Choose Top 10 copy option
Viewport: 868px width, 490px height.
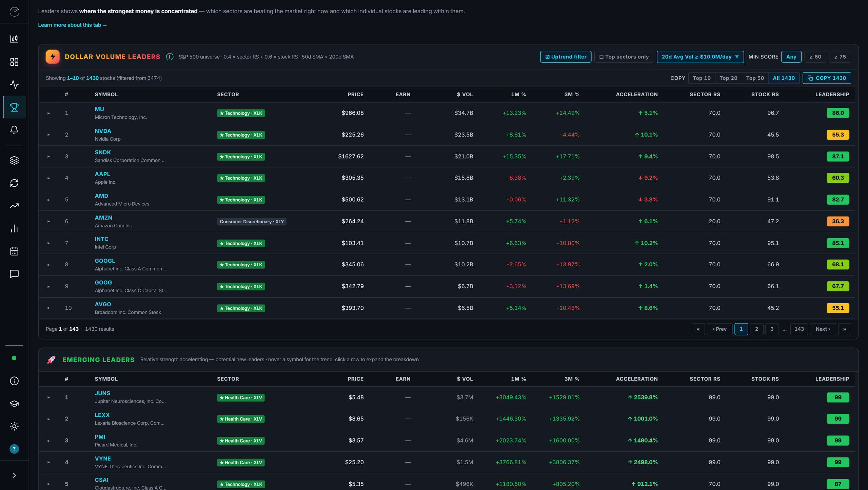coord(702,78)
